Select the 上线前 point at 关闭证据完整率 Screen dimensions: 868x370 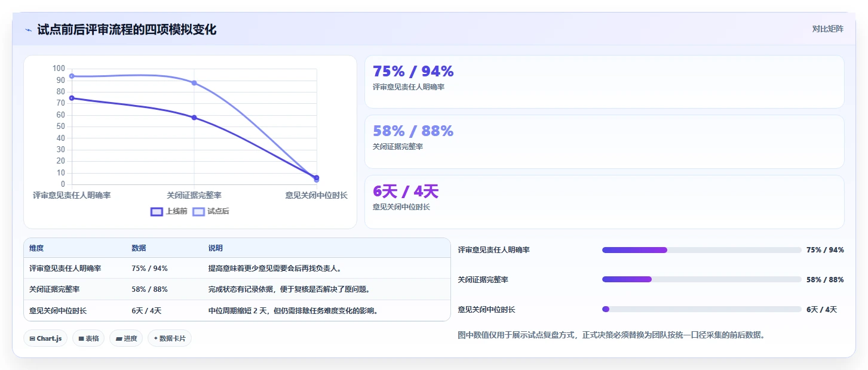pyautogui.click(x=194, y=118)
